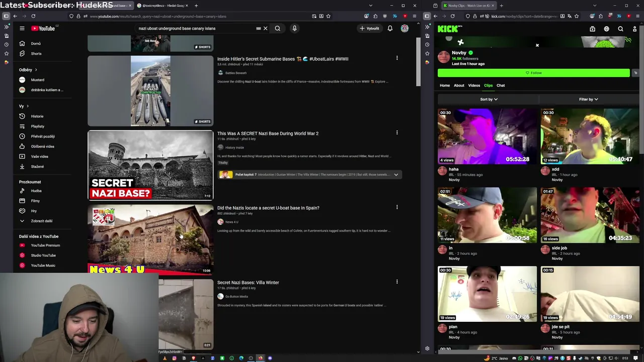Open Oblíbená videa liked videos

tap(42, 146)
